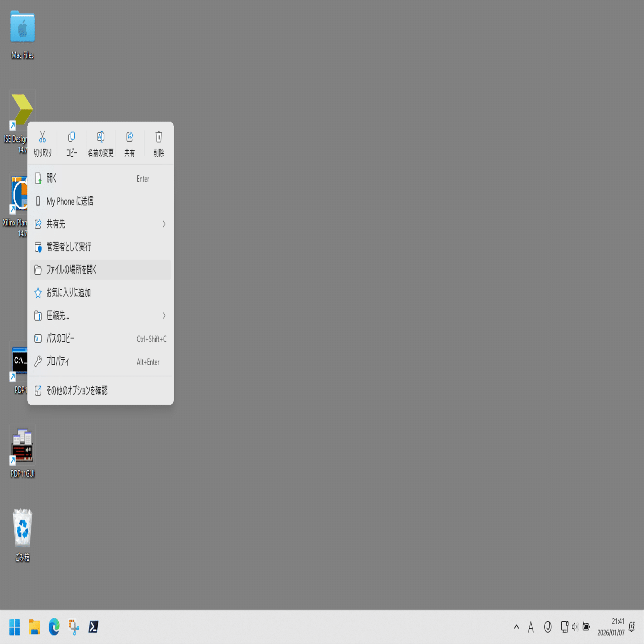Expand the 共有先 submenu arrow

click(164, 224)
